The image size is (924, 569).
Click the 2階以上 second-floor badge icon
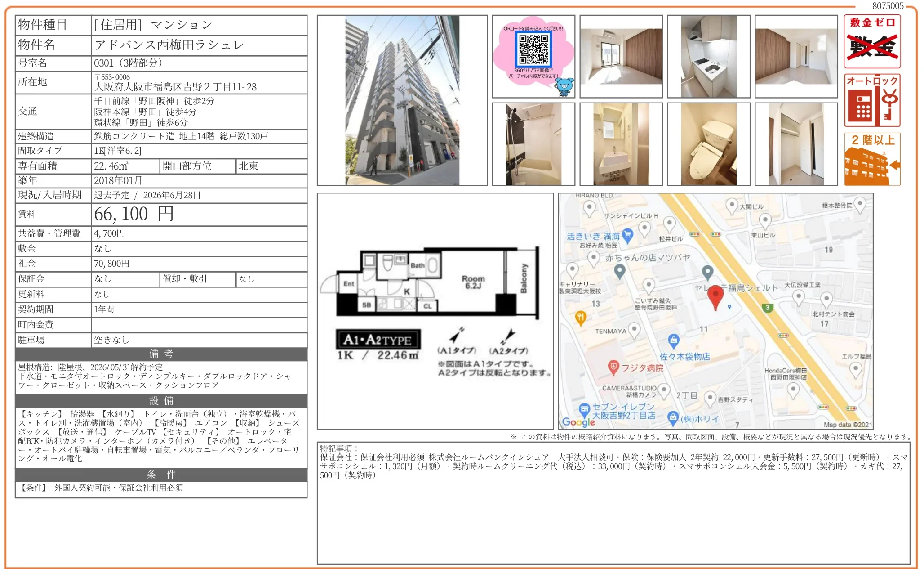pyautogui.click(x=872, y=159)
